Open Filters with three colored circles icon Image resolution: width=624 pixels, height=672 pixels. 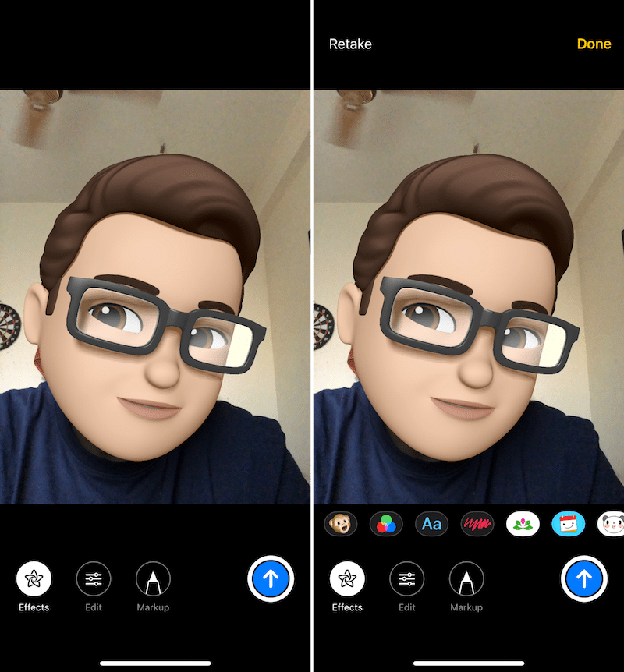[x=386, y=523]
